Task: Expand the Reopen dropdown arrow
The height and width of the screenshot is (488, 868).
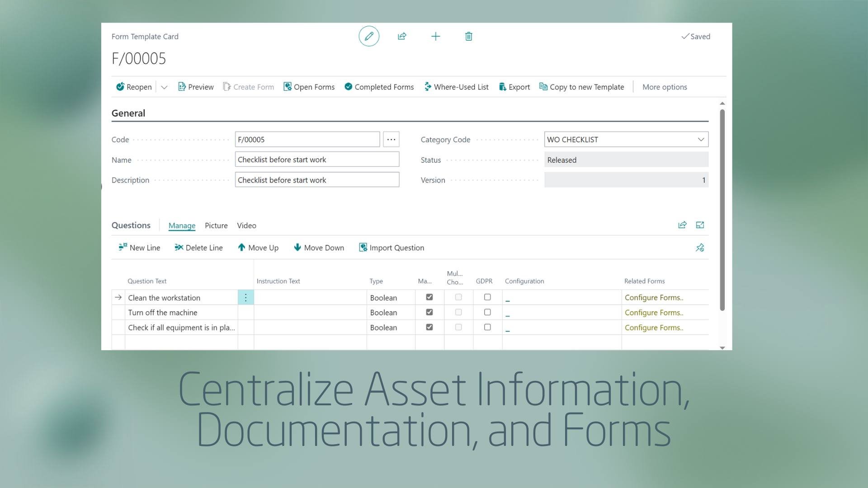Action: [x=164, y=87]
